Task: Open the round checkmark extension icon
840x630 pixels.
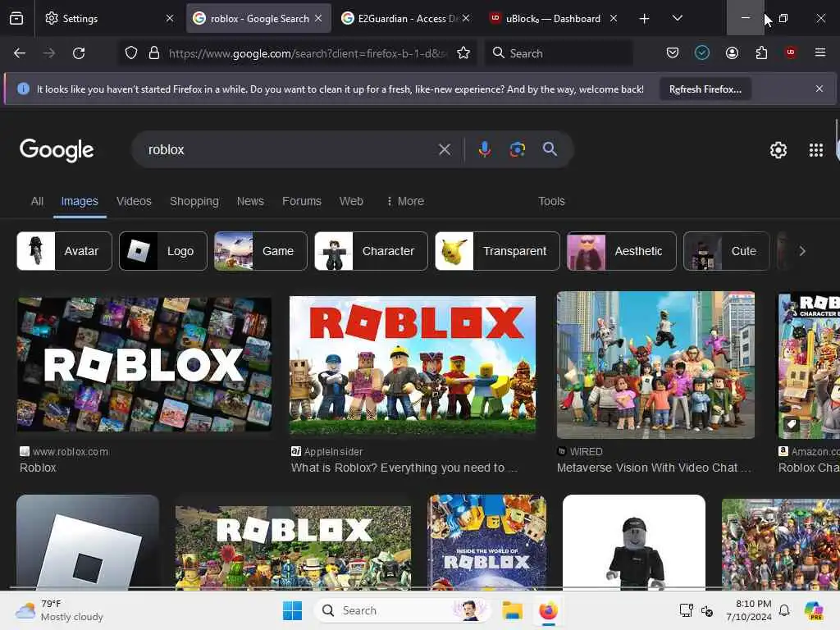Action: pyautogui.click(x=702, y=52)
